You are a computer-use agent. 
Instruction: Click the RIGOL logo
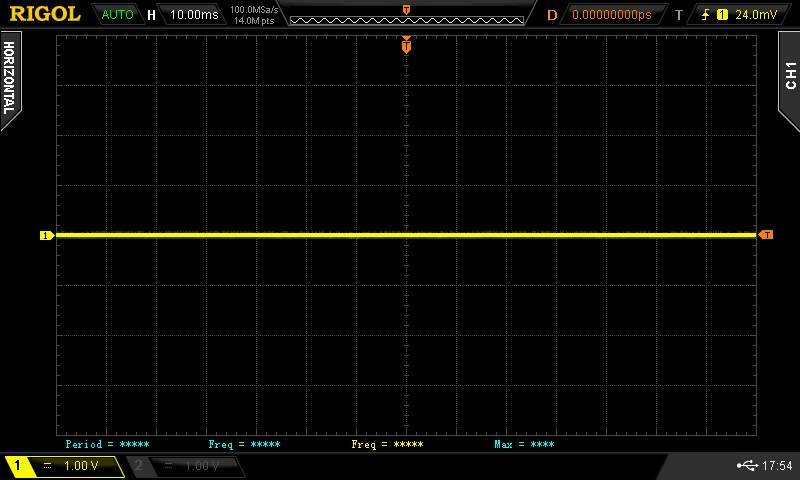tap(45, 14)
